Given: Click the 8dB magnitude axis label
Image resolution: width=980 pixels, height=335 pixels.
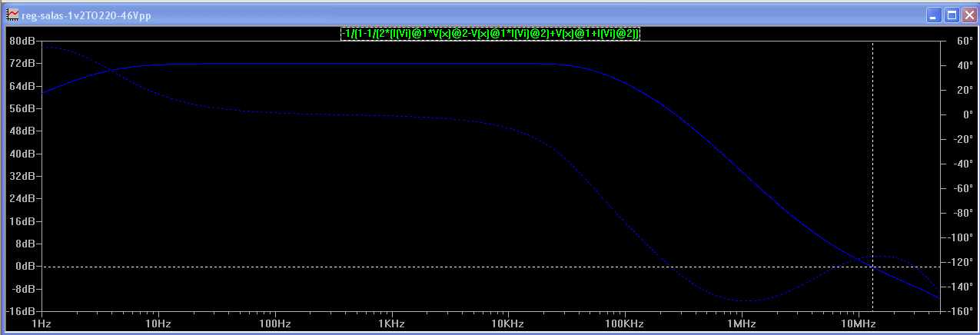Looking at the screenshot, I should 25,244.
